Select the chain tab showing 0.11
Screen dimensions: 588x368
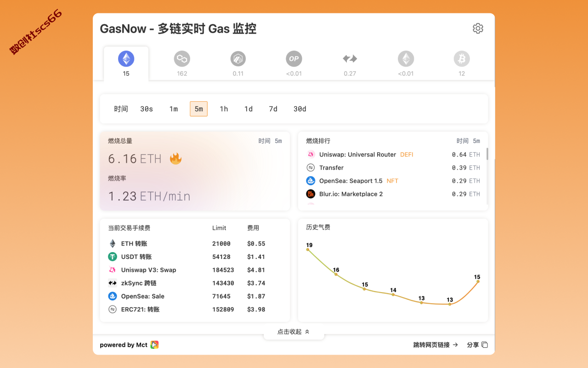238,63
